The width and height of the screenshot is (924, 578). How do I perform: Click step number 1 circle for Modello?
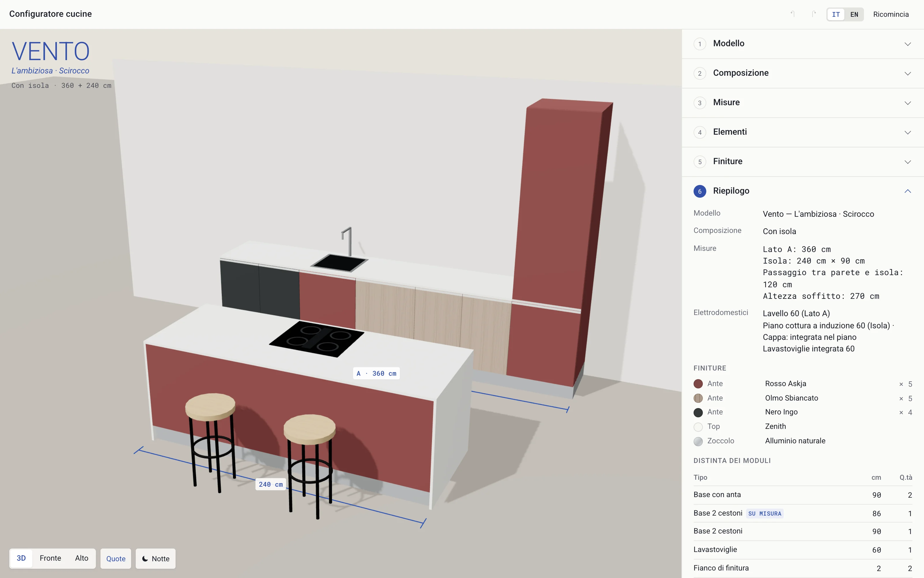point(699,44)
